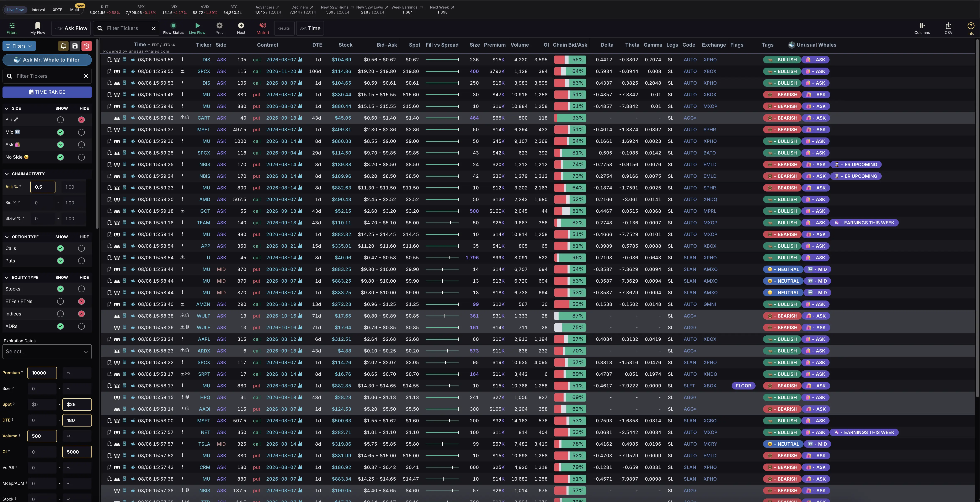Hide Puts option type radio

pyautogui.click(x=81, y=261)
